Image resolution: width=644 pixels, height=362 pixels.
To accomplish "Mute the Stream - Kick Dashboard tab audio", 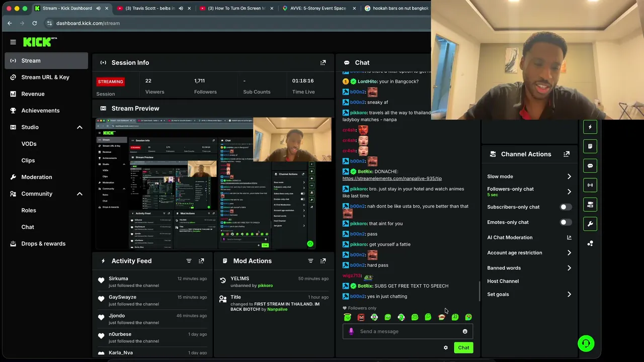I will pyautogui.click(x=98, y=8).
